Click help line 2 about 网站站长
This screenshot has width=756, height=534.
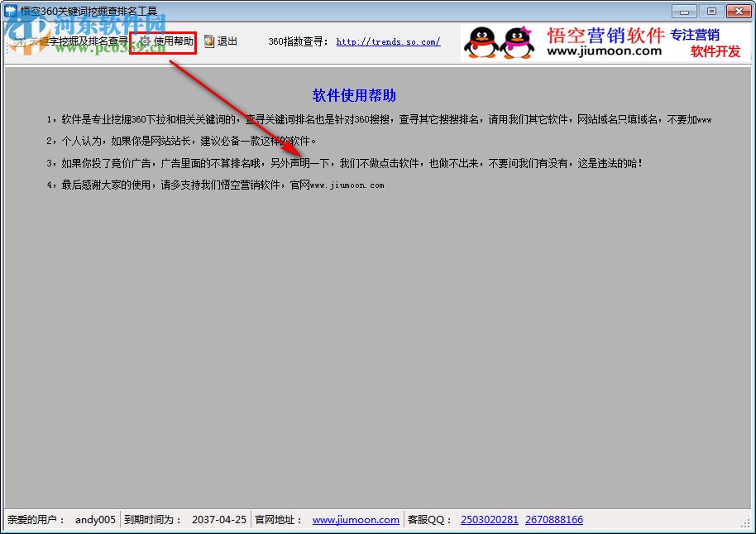[x=181, y=141]
